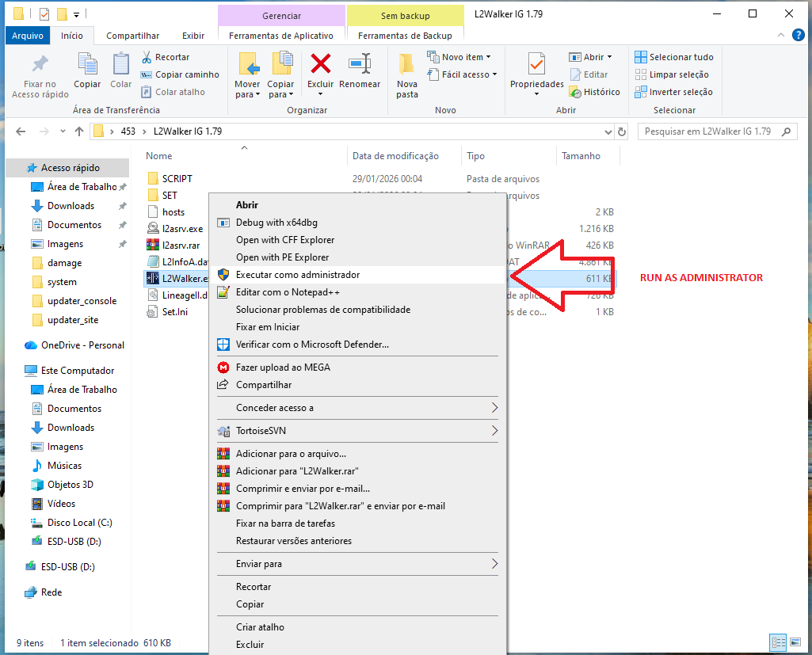812x655 pixels.
Task: Click Selecionar tudo in the ribbon
Action: click(x=673, y=57)
